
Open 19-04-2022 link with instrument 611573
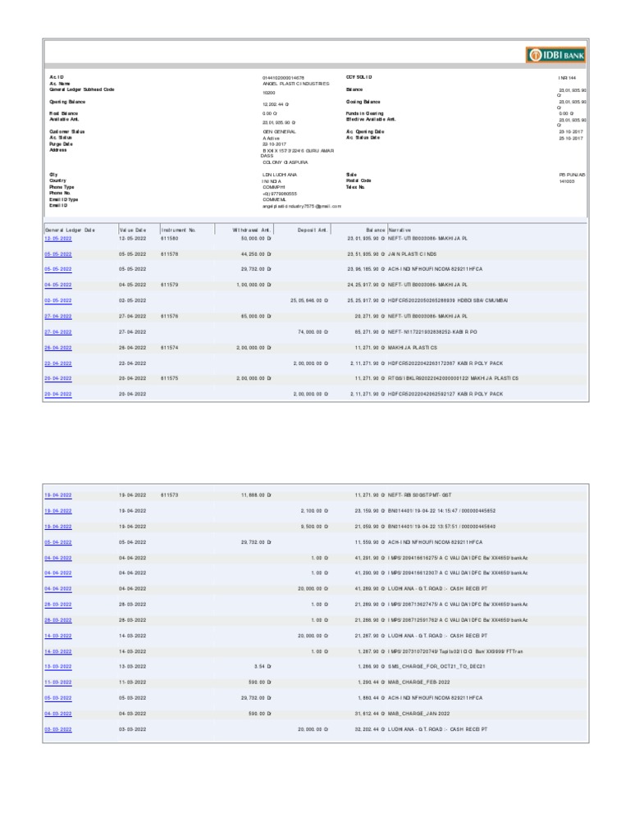(58, 495)
